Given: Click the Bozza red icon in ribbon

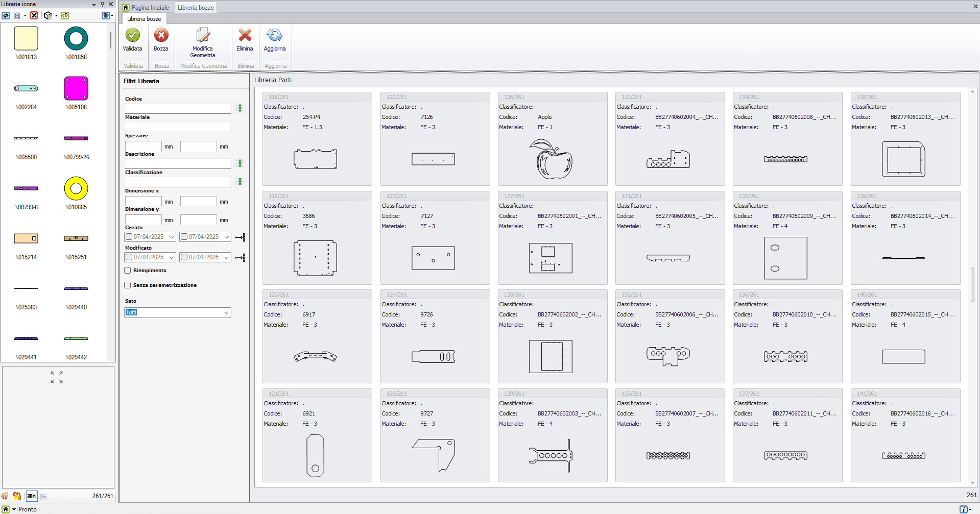Looking at the screenshot, I should tap(161, 36).
